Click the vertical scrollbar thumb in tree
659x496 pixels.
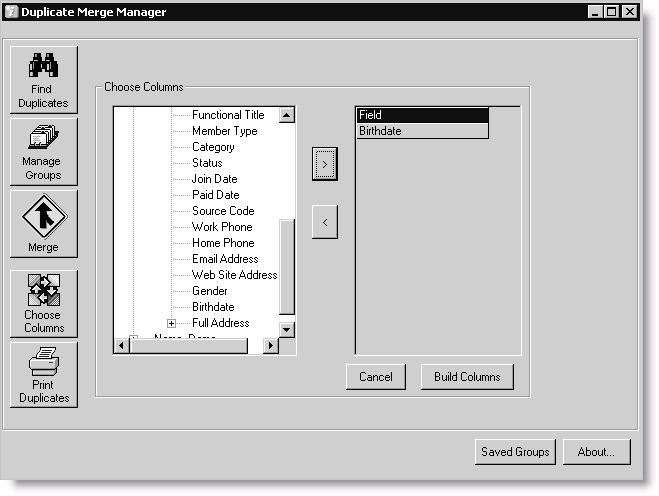287,266
